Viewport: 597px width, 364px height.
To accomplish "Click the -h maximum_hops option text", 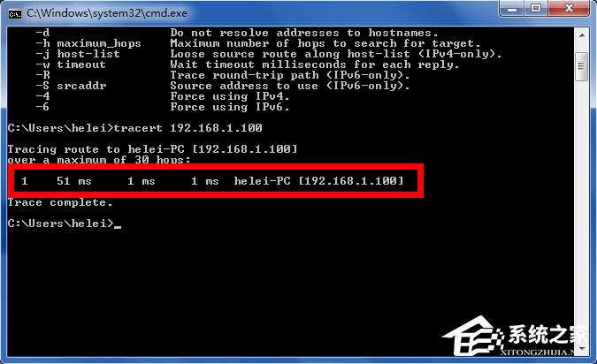I will [x=88, y=43].
